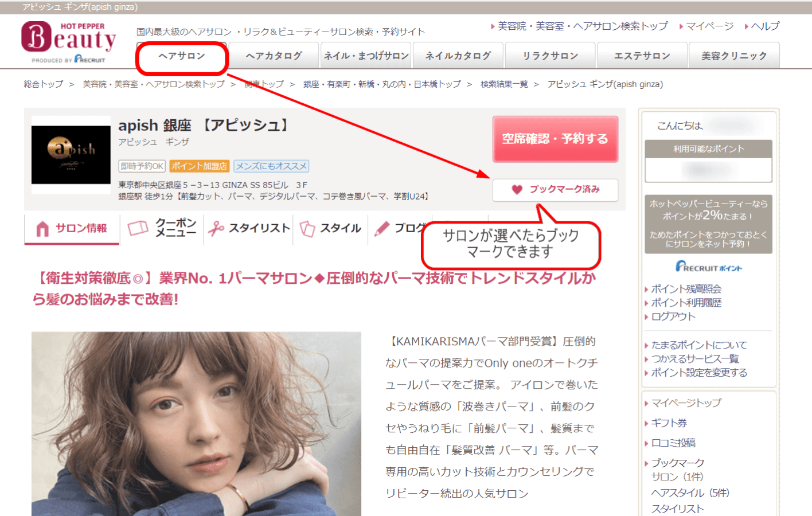Open ブックマーク sidebar link
The image size is (812, 516).
pyautogui.click(x=678, y=463)
